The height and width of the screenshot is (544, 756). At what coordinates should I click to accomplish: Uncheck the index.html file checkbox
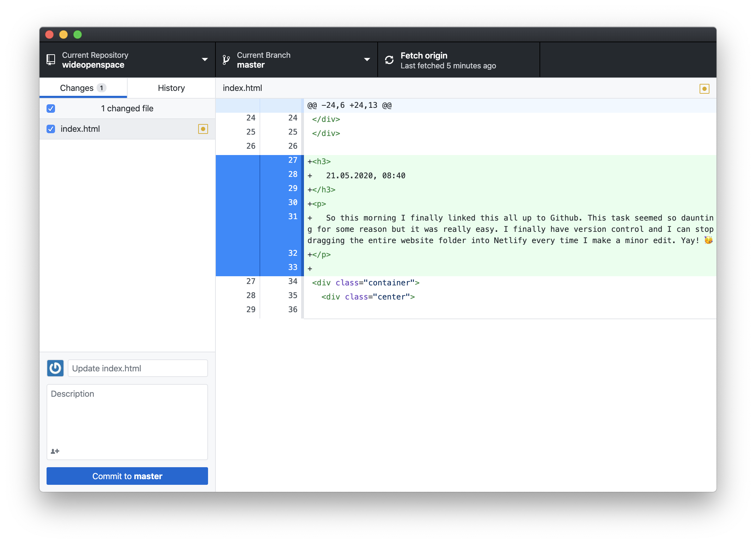(51, 129)
